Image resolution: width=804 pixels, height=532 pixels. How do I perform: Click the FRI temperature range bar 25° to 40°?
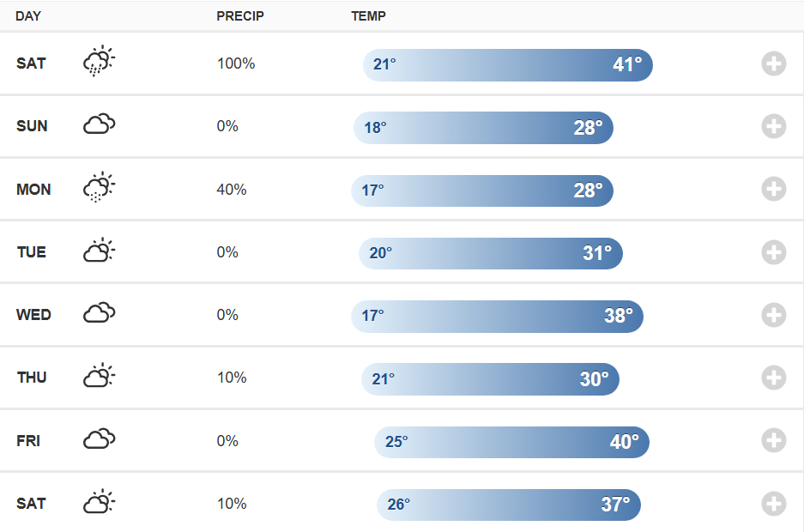511,442
